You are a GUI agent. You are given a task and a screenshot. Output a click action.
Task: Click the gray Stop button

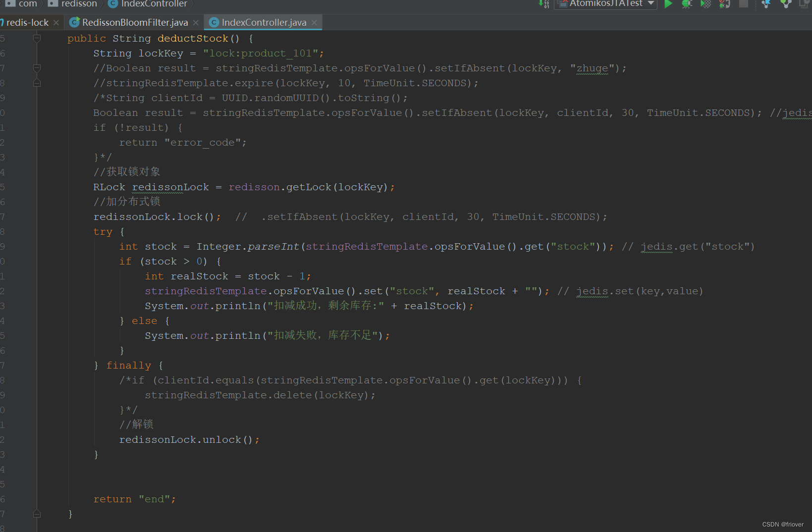[x=744, y=4]
